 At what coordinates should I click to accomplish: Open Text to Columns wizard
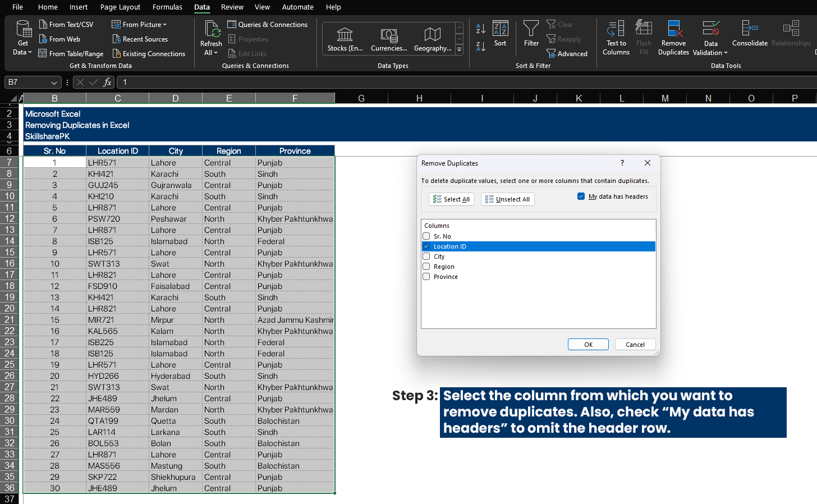(616, 38)
